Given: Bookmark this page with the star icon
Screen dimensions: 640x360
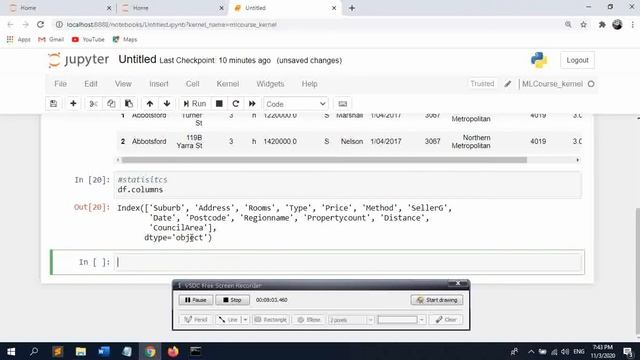Looking at the screenshot, I should (584, 24).
